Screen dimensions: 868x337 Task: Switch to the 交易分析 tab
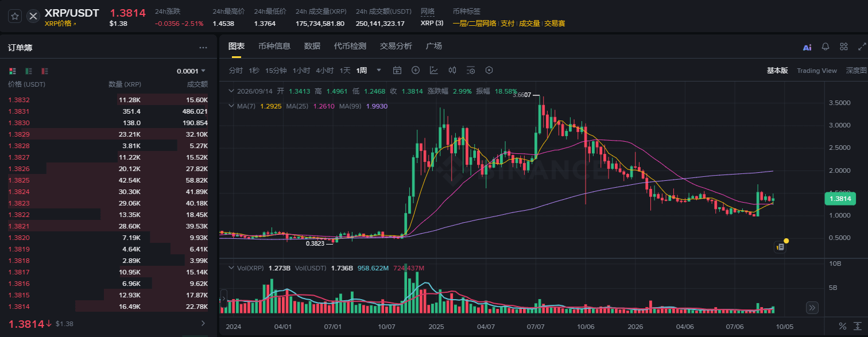click(396, 46)
